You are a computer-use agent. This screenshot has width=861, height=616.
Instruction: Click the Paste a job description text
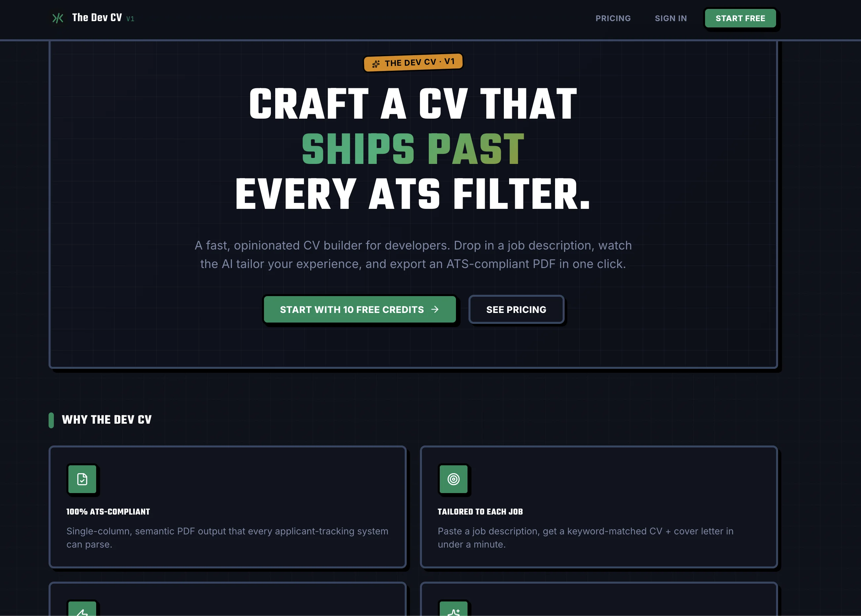(x=585, y=537)
